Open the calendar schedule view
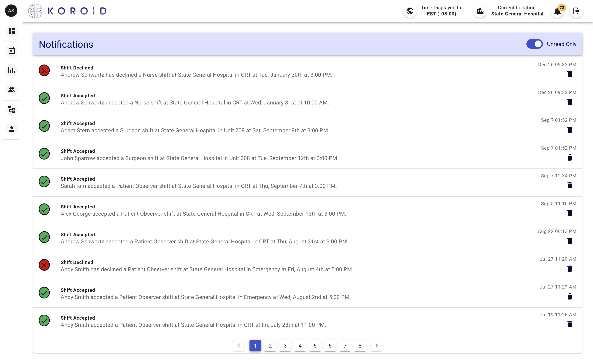This screenshot has height=364, width=593. pyautogui.click(x=11, y=51)
